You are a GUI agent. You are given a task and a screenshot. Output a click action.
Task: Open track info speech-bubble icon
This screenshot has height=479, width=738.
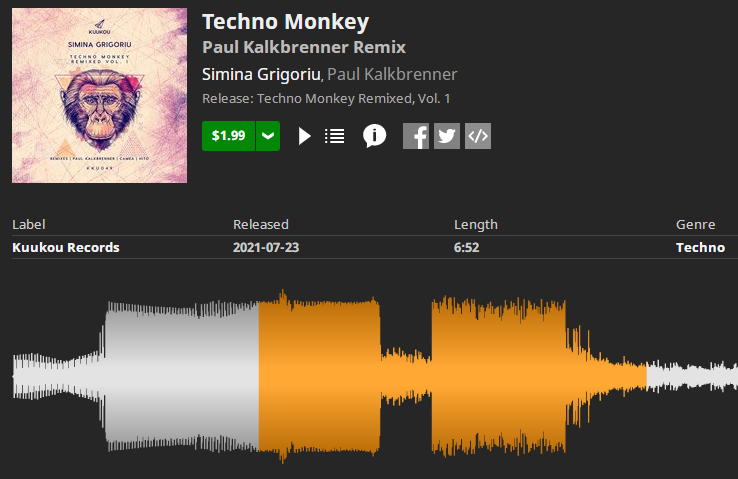(374, 136)
